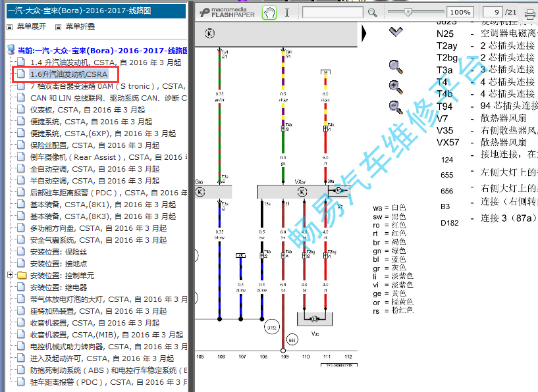Click the print icon in FlashPaper toolbar
Image resolution: width=538 pixels, height=392 pixels.
click(529, 14)
